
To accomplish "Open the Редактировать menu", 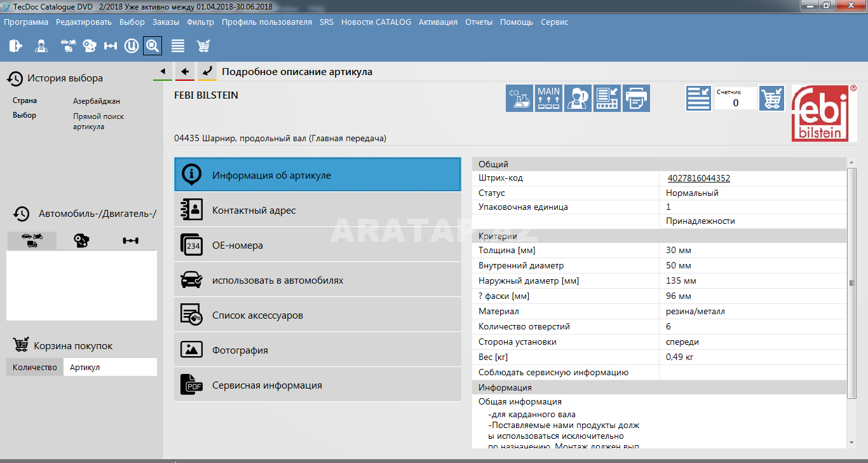I will coord(84,22).
